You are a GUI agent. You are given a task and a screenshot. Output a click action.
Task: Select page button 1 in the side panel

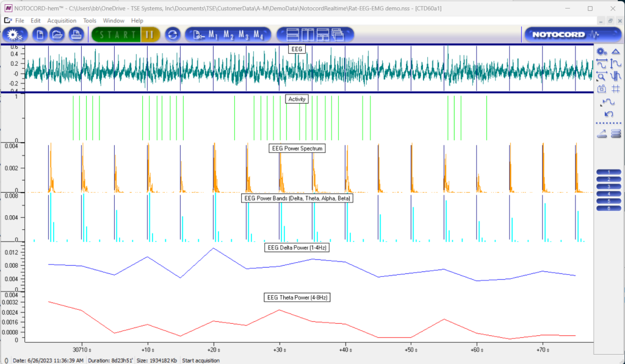[x=609, y=172]
